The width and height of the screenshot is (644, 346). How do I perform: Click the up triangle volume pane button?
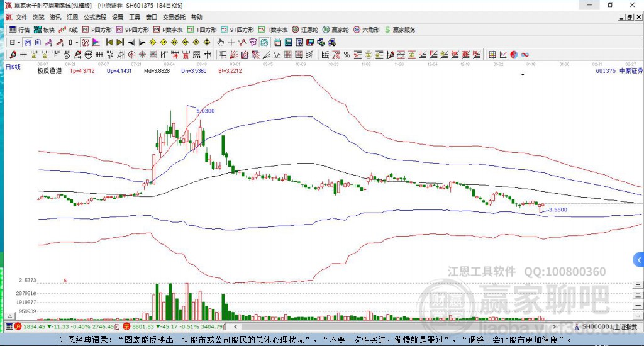[10, 316]
